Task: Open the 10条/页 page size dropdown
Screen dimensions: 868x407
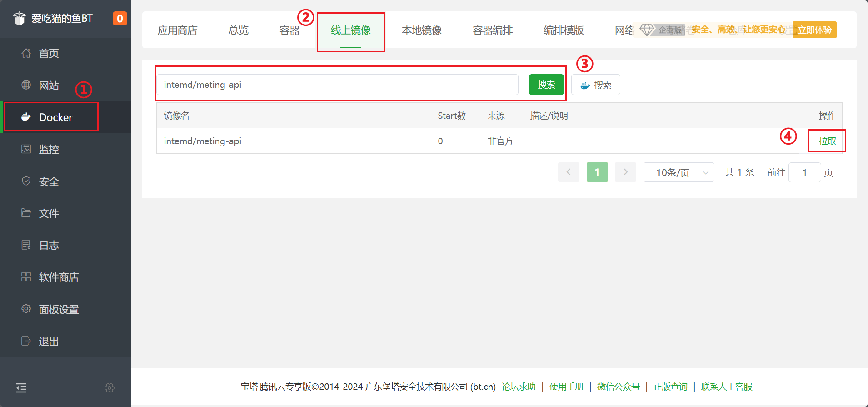Action: (678, 172)
